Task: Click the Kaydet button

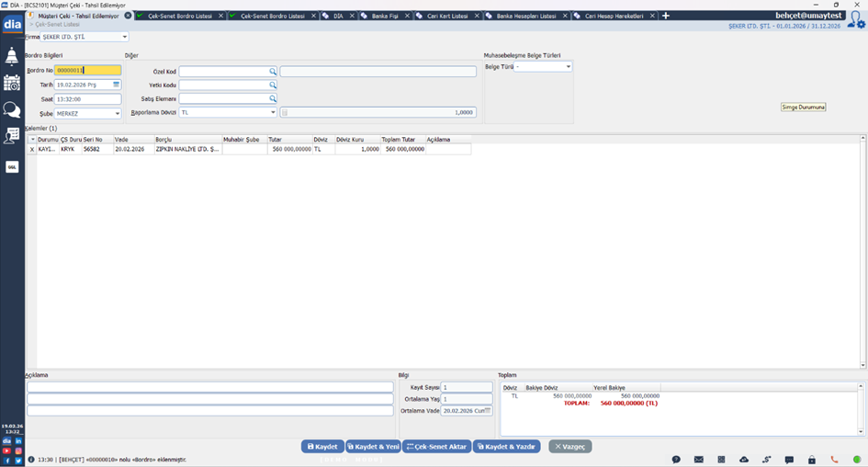Action: click(x=322, y=446)
